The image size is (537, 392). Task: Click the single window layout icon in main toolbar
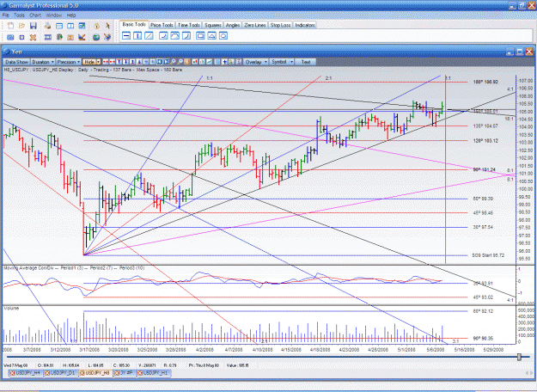coord(59,26)
